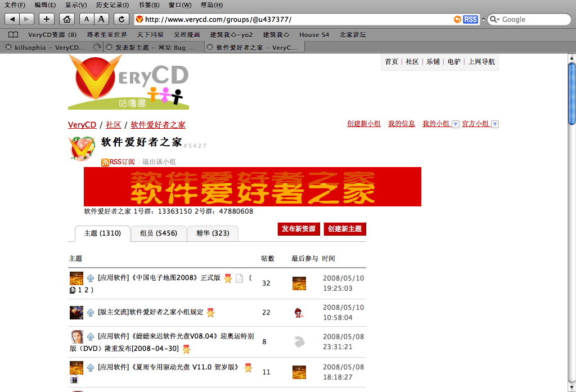Image resolution: width=576 pixels, height=392 pixels.
Task: Click author avatar of 小组规定 topic
Action: (76, 313)
